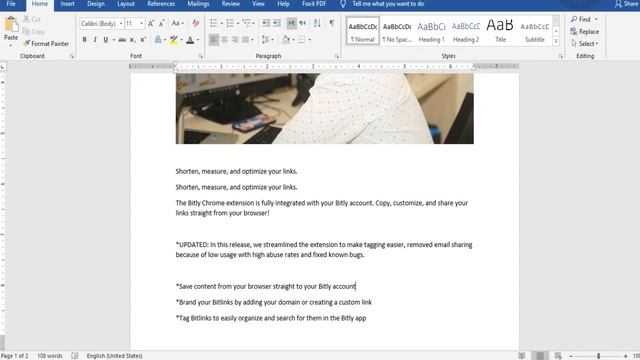
Task: Align text left
Action: [x=213, y=40]
